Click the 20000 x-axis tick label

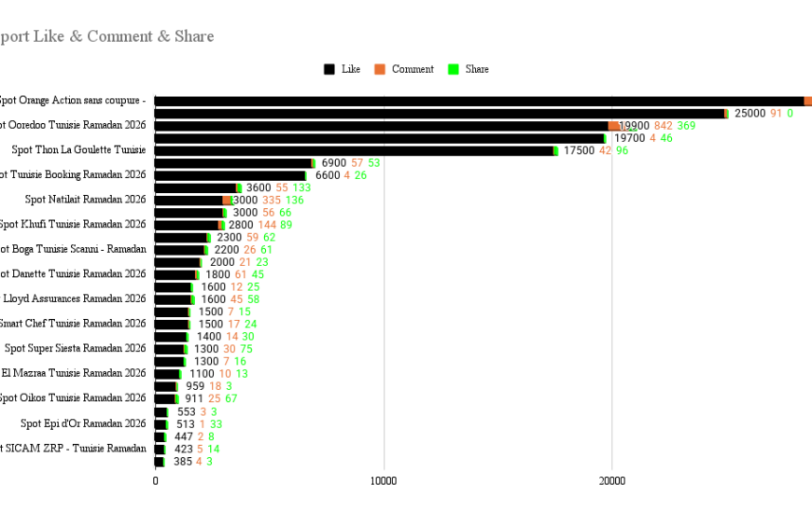611,481
